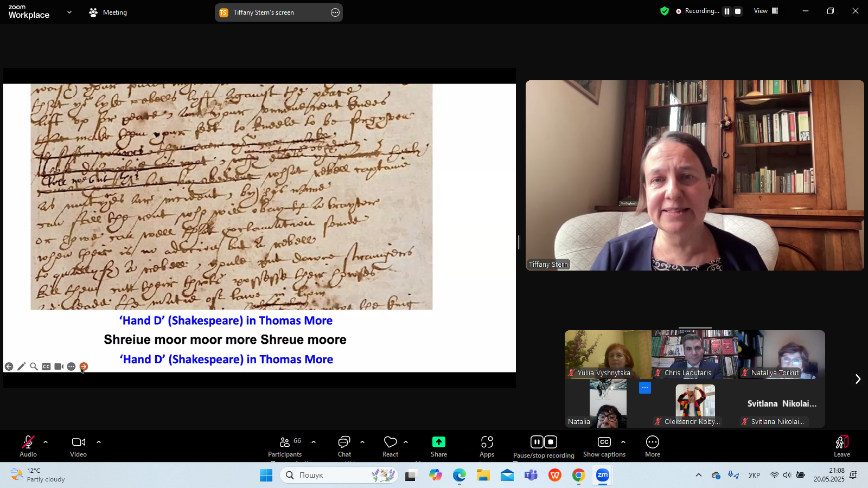Open the Zoom Workplace dropdown chevron
Viewport: 868px width, 488px height.
click(x=69, y=12)
